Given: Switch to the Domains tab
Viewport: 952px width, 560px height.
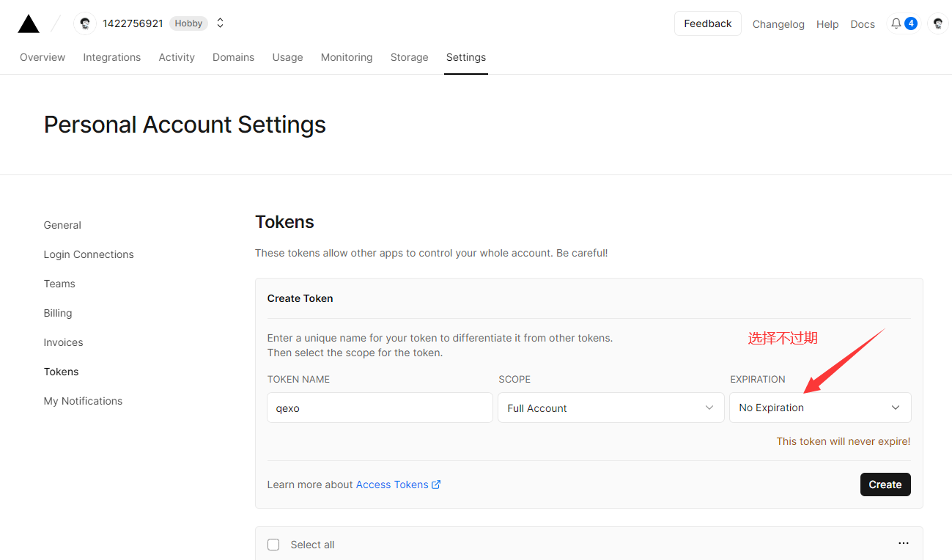Looking at the screenshot, I should tap(233, 57).
